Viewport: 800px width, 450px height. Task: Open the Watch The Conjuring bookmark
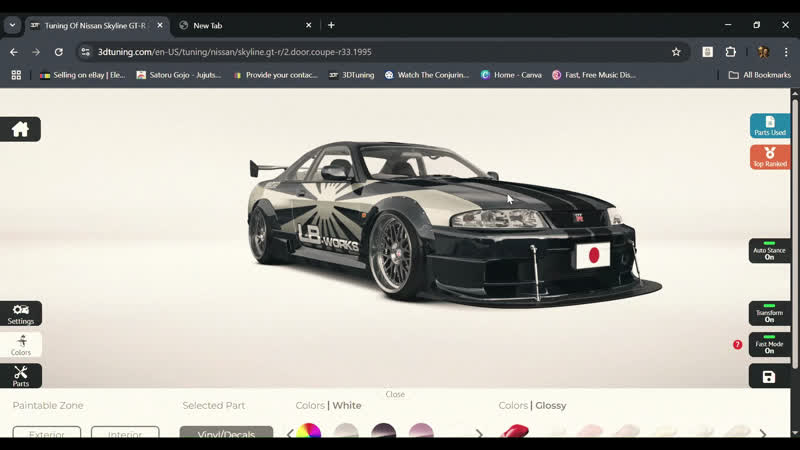(427, 75)
